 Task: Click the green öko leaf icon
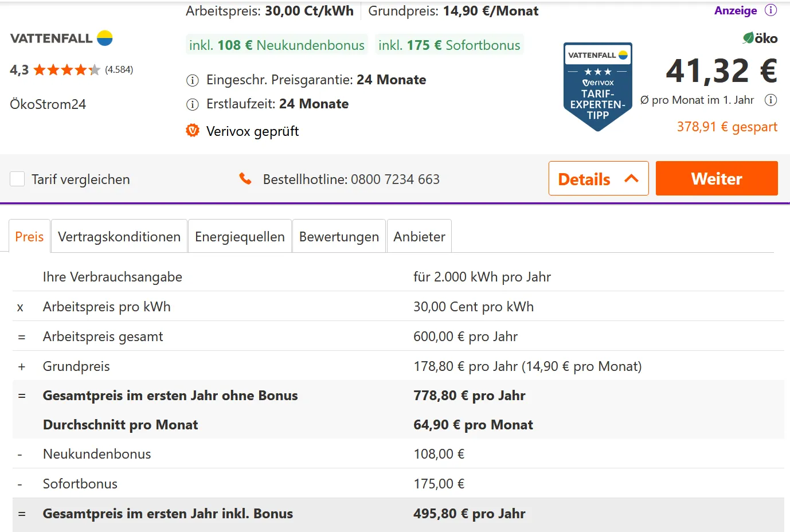tap(748, 38)
